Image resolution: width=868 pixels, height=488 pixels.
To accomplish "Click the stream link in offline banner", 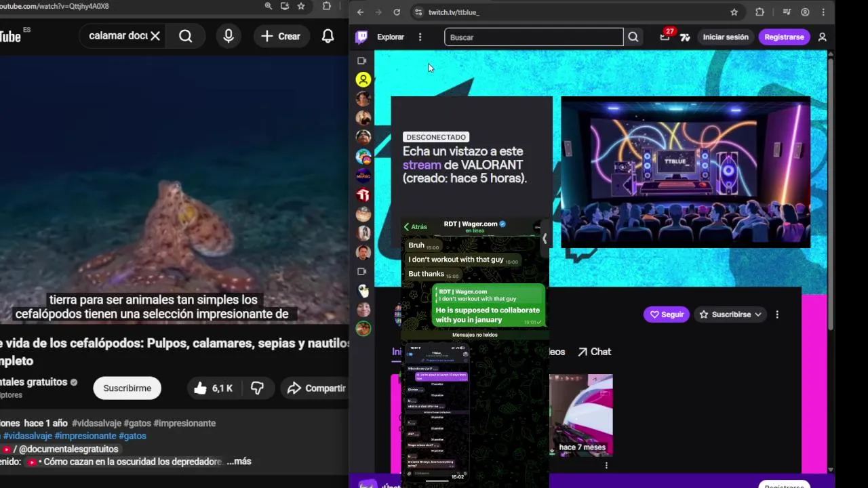I will click(422, 165).
